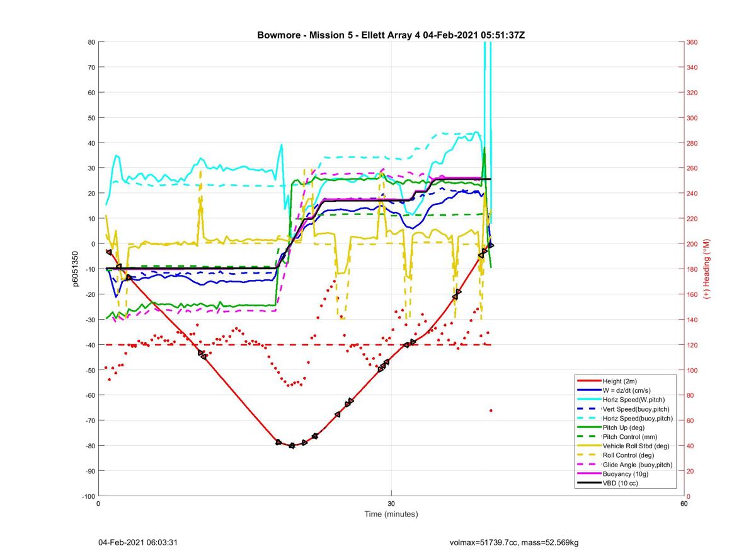Click the isolated red heading dot below the legend
This screenshot has width=756, height=558.
[491, 410]
